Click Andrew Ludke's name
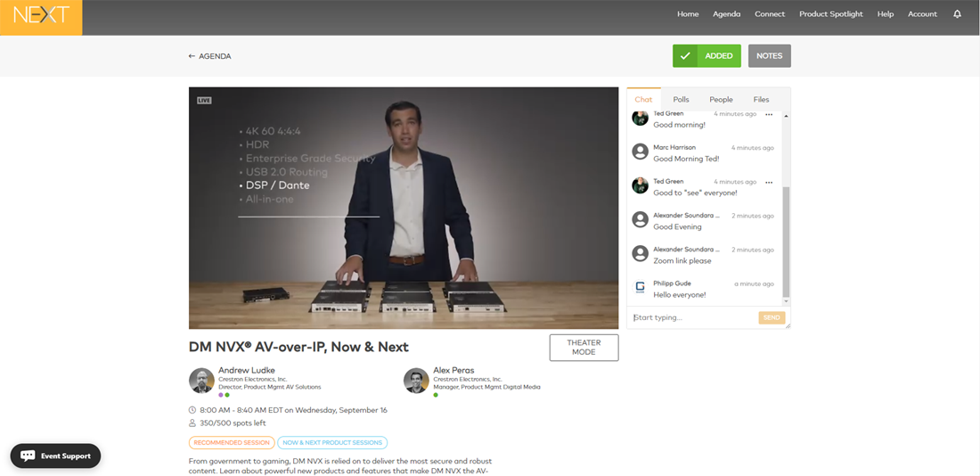 point(246,370)
